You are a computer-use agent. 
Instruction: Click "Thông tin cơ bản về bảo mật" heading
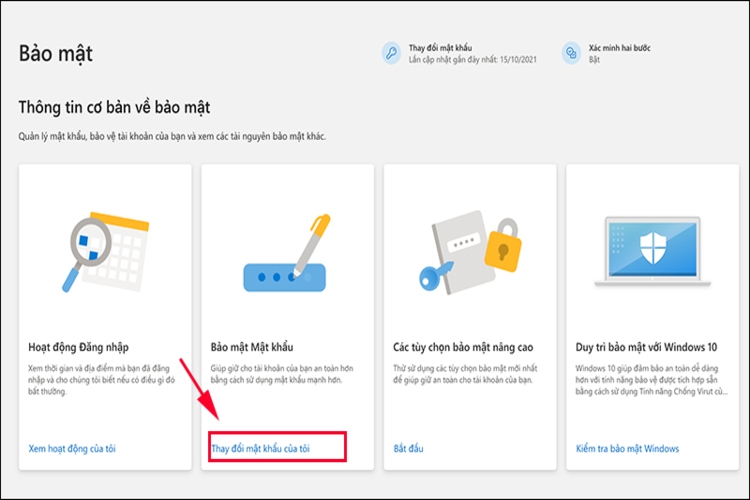(x=114, y=107)
